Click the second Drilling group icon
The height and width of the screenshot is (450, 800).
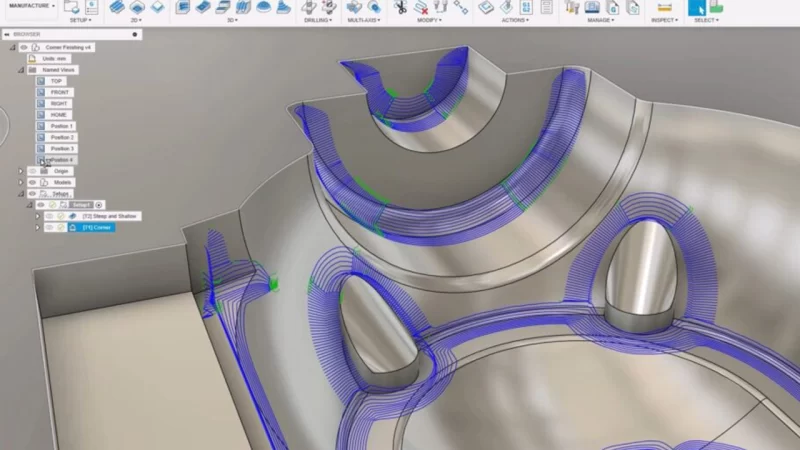click(329, 7)
